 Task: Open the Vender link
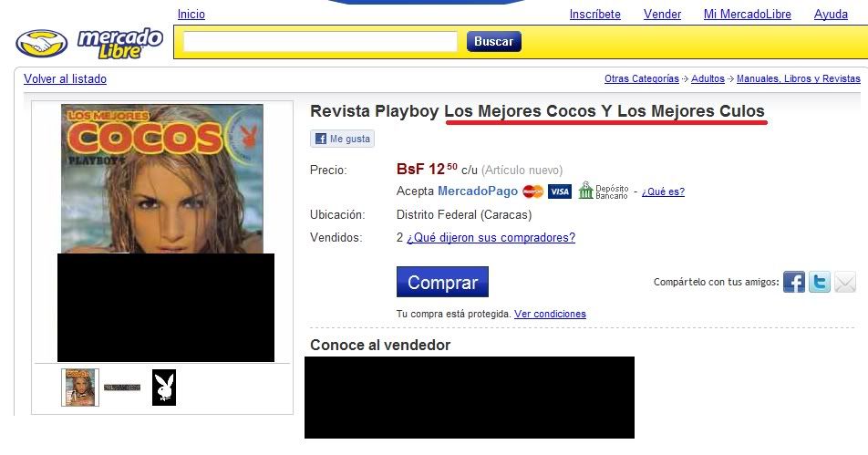point(662,15)
